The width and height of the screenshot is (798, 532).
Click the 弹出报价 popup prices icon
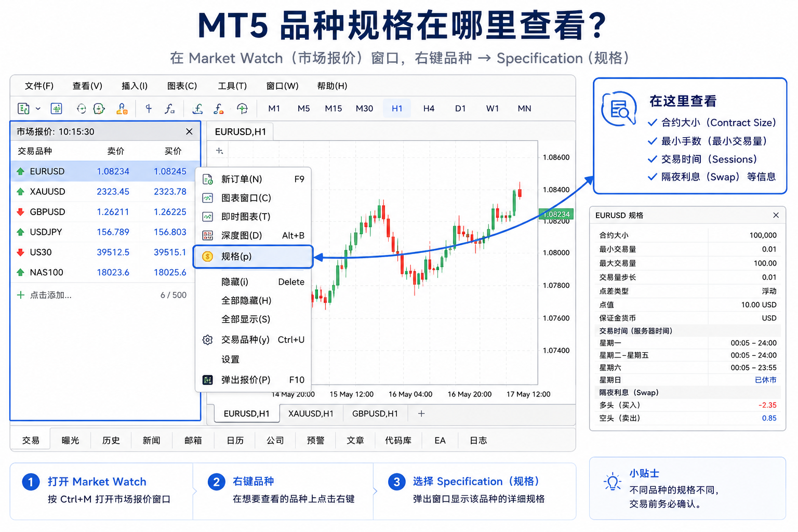(x=207, y=380)
